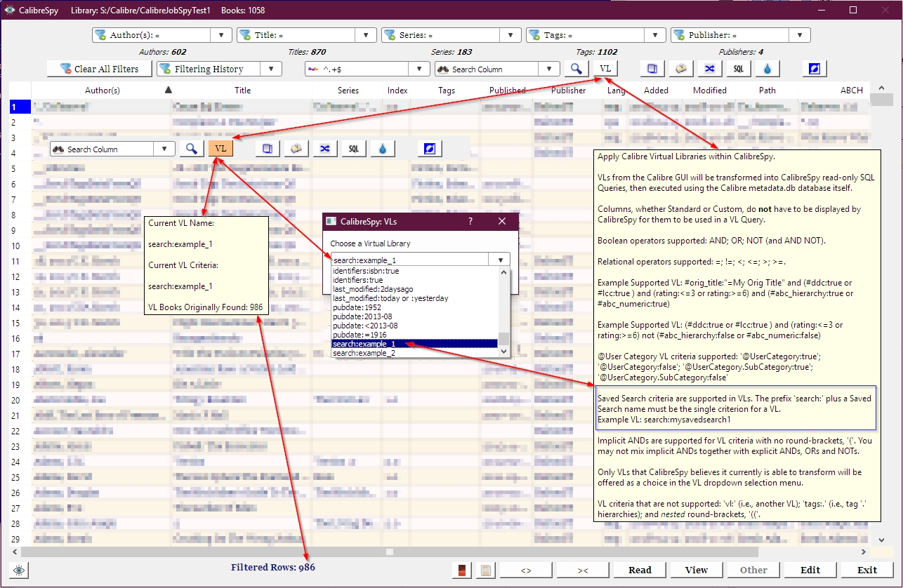Expand the Choose a Virtual Library combo box
Viewport: 903px width, 588px height.
tap(500, 260)
